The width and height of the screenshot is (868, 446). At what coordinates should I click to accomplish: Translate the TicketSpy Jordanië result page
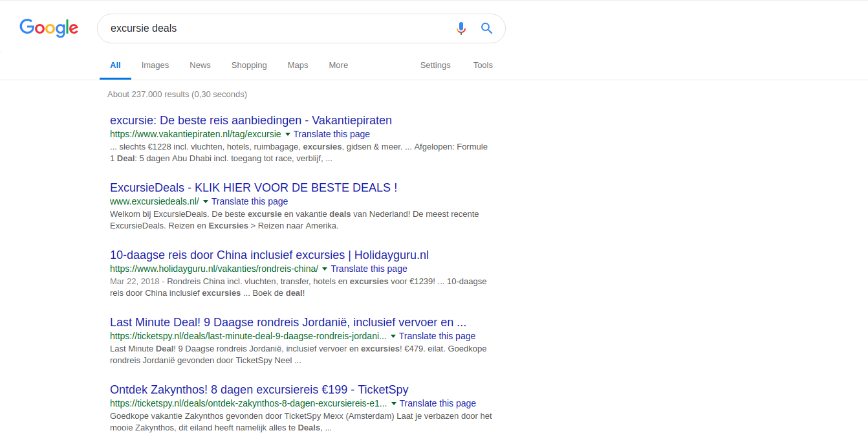coord(437,336)
